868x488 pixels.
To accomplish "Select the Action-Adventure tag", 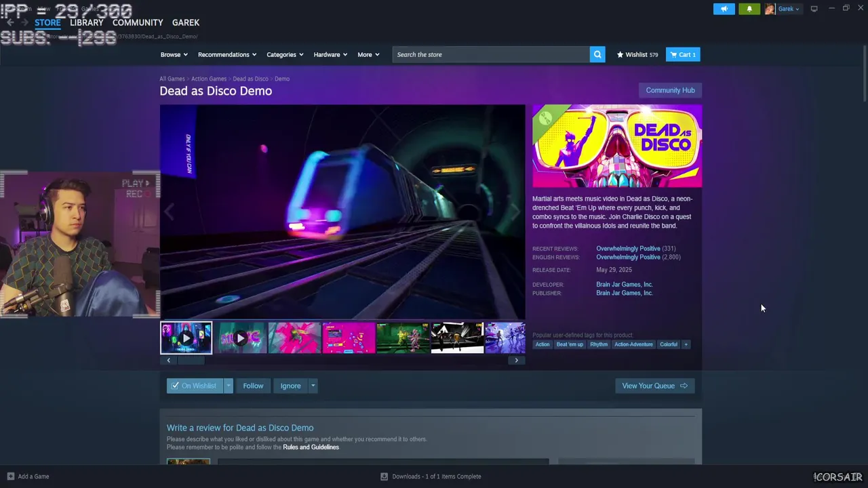I will pos(633,344).
